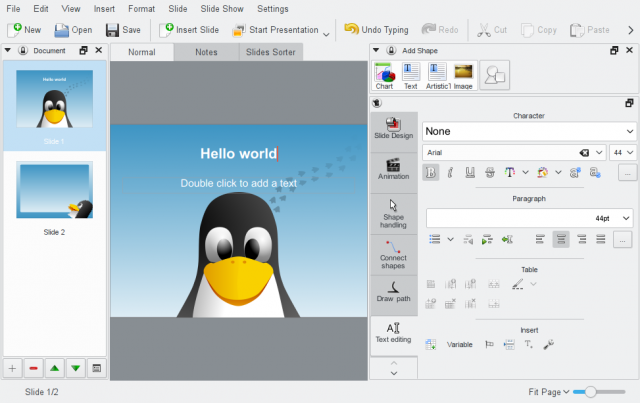Toggle underline formatting
This screenshot has width=640, height=403.
pyautogui.click(x=470, y=173)
